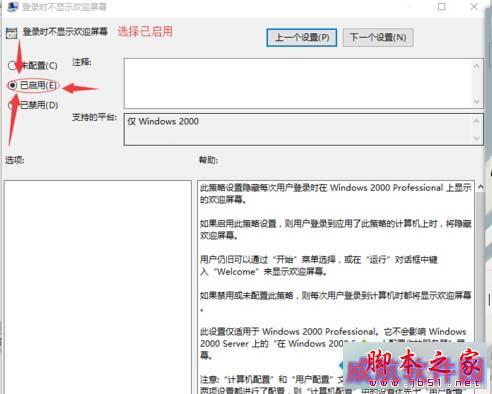Screen dimensions: 492x394
Task: Select the 已启用(E) radio button
Action: (12, 85)
